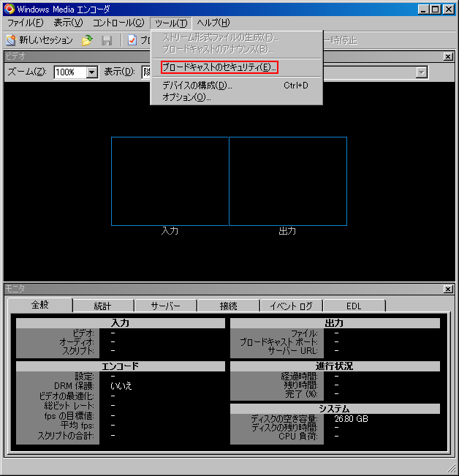Open オプション from the ツール menu
This screenshot has width=459, height=476.
point(186,97)
